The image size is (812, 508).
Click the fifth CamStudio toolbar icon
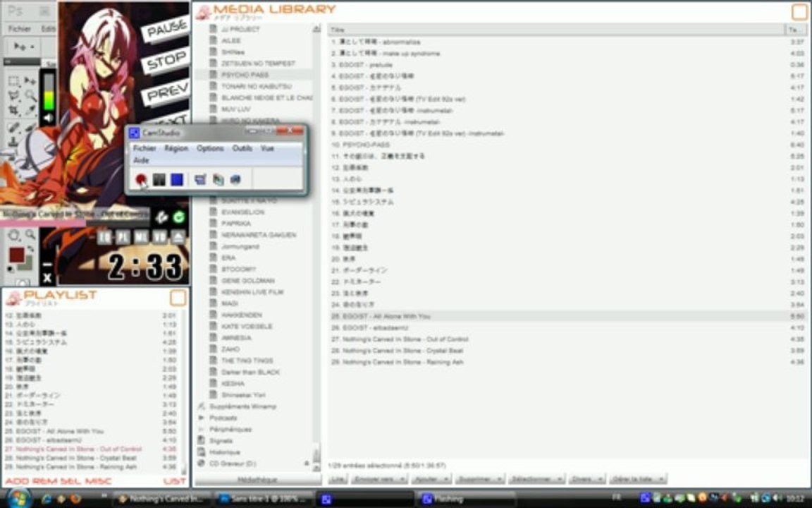pos(218,179)
